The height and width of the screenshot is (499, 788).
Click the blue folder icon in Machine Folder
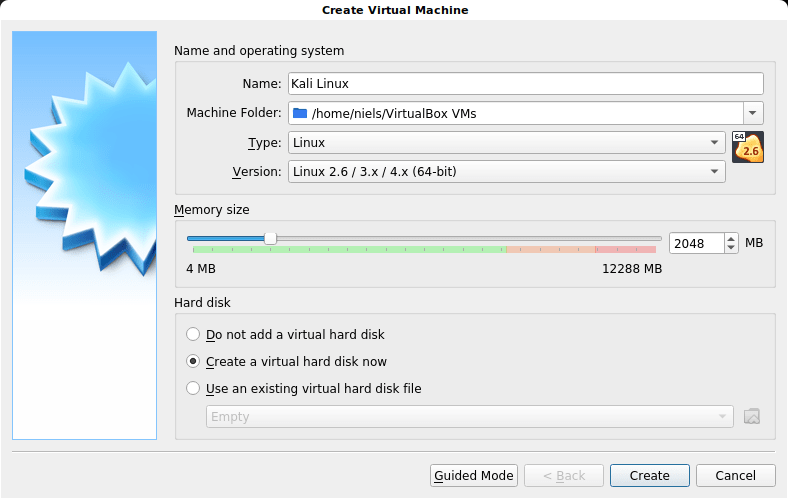300,113
